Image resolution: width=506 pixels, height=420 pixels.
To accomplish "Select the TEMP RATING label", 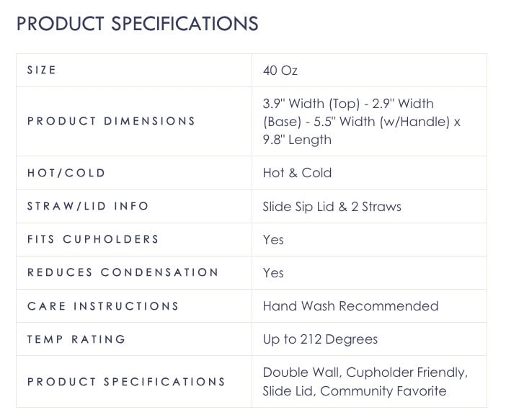I will pos(76,339).
